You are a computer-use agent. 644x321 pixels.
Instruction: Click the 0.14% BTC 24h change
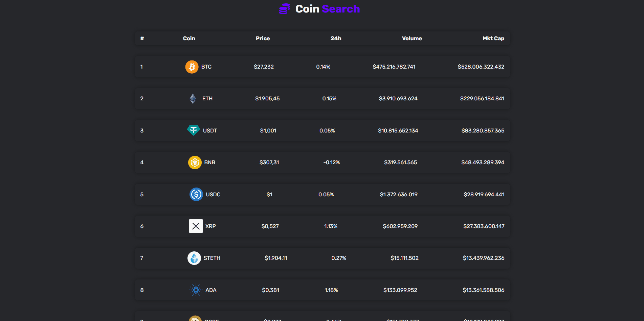tap(323, 67)
